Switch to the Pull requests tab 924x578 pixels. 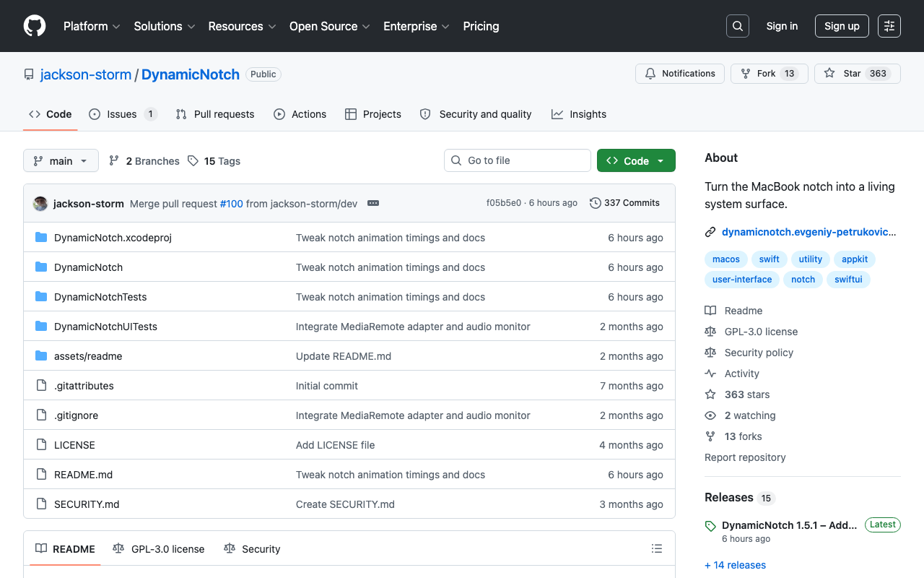click(215, 114)
